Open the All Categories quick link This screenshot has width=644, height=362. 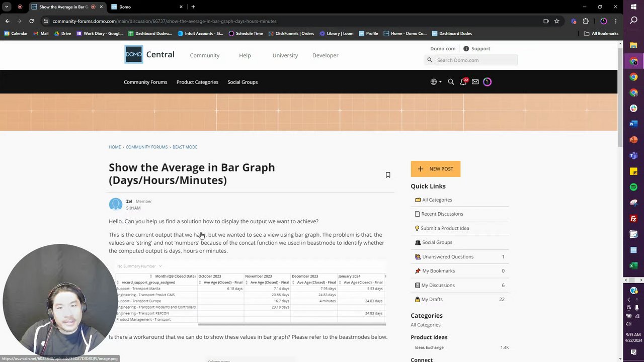(x=437, y=200)
